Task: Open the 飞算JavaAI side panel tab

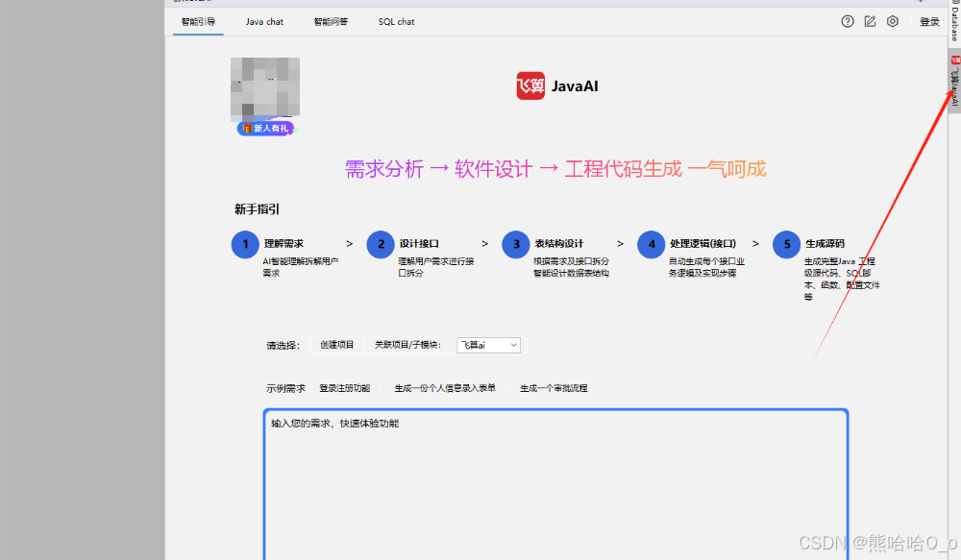Action: 955,81
